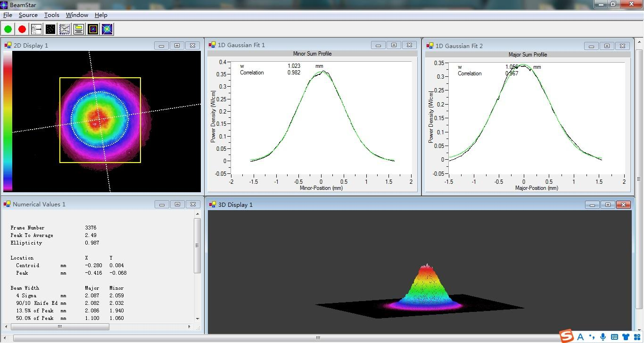Minimize the 2D Display 1 window
644x343 pixels.
(x=161, y=46)
